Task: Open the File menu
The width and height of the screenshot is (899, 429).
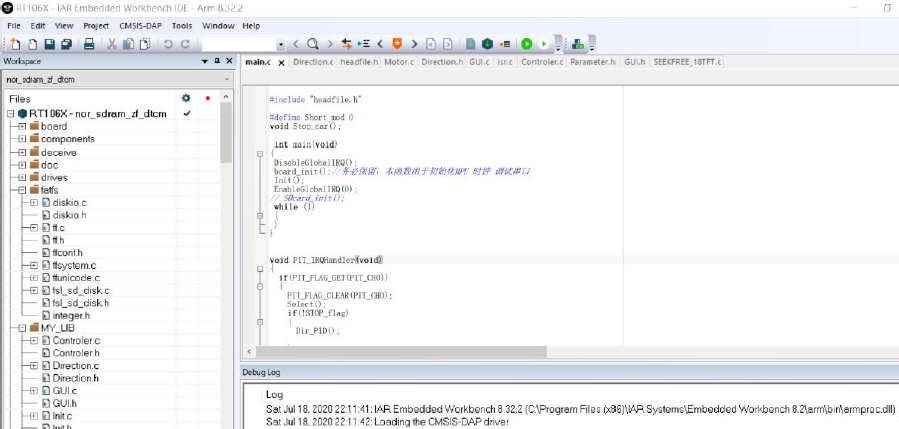Action: pyautogui.click(x=14, y=26)
